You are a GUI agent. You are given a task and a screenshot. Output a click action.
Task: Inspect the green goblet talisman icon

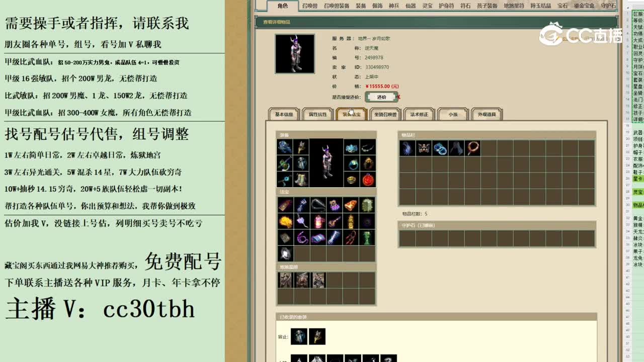coord(367,237)
